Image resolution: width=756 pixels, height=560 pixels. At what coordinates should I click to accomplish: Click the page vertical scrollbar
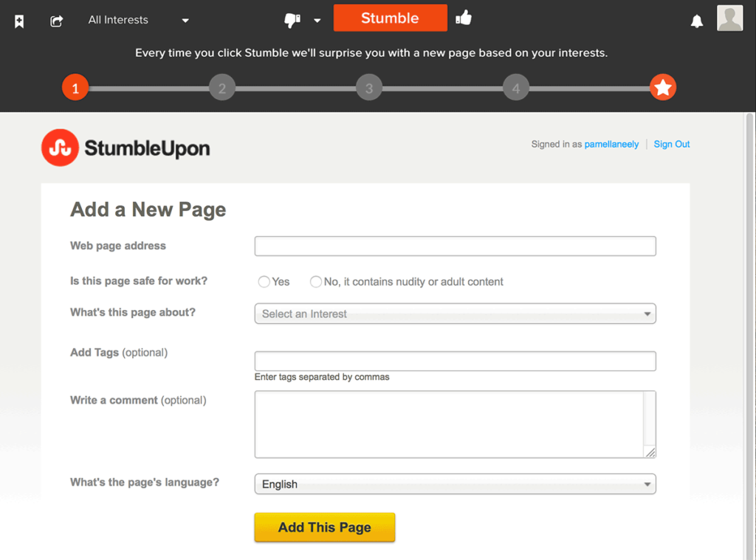pos(749,336)
